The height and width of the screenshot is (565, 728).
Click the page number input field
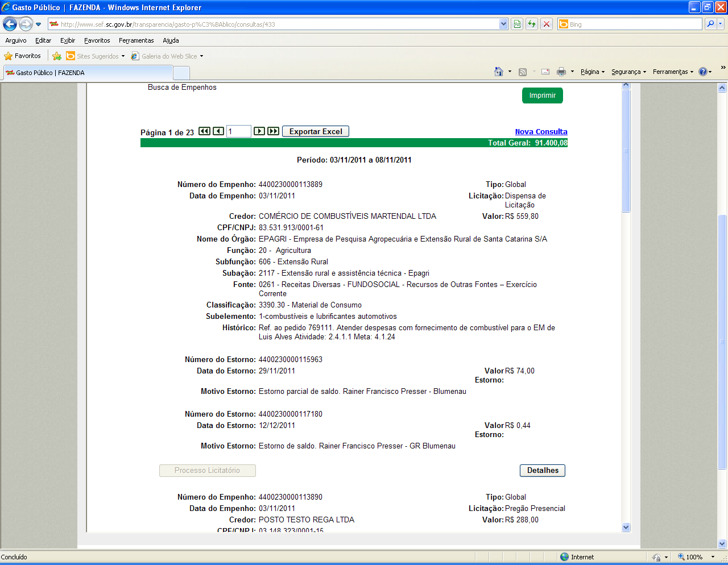pyautogui.click(x=239, y=131)
